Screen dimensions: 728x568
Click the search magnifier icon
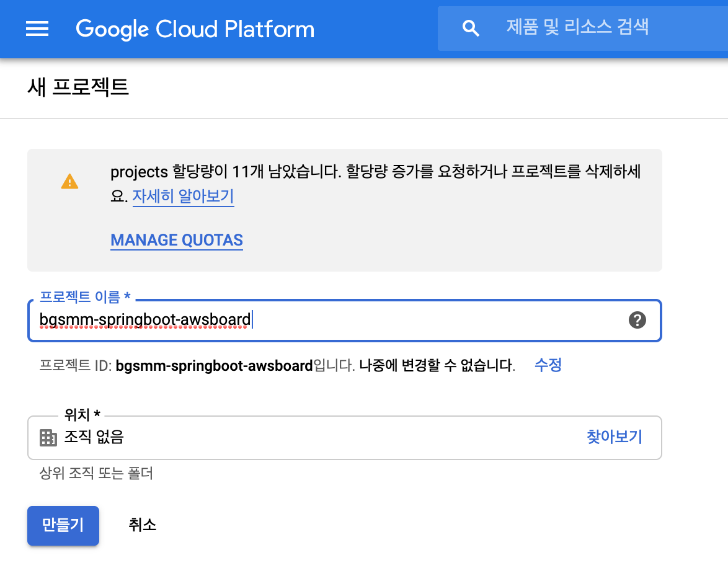click(471, 29)
